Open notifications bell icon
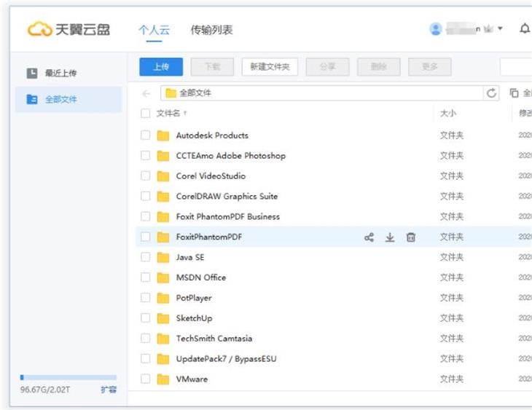Screen dimensions: 532x410 pyautogui.click(x=525, y=28)
